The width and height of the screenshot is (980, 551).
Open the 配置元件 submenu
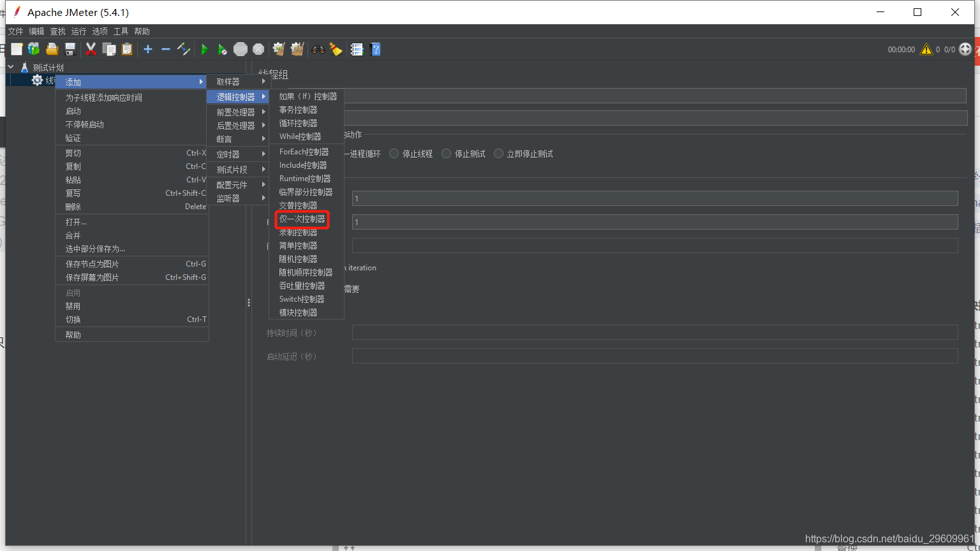[x=233, y=184]
